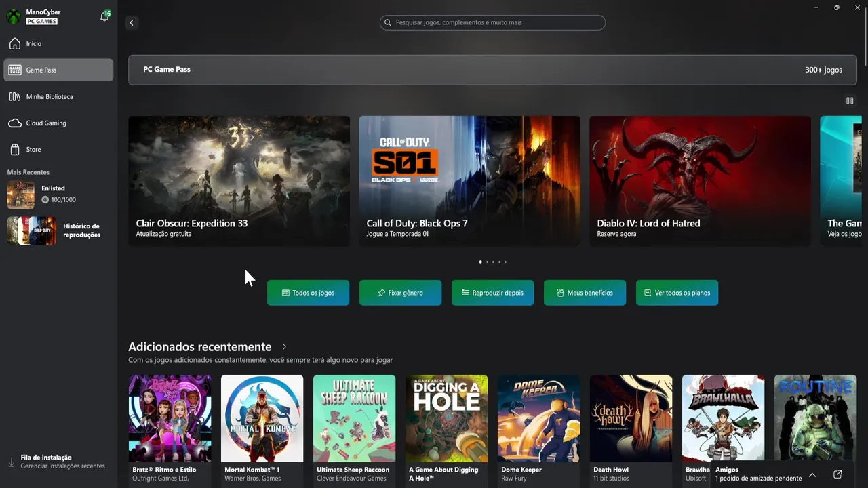Open Death Howl game tile
The height and width of the screenshot is (488, 868).
631,430
